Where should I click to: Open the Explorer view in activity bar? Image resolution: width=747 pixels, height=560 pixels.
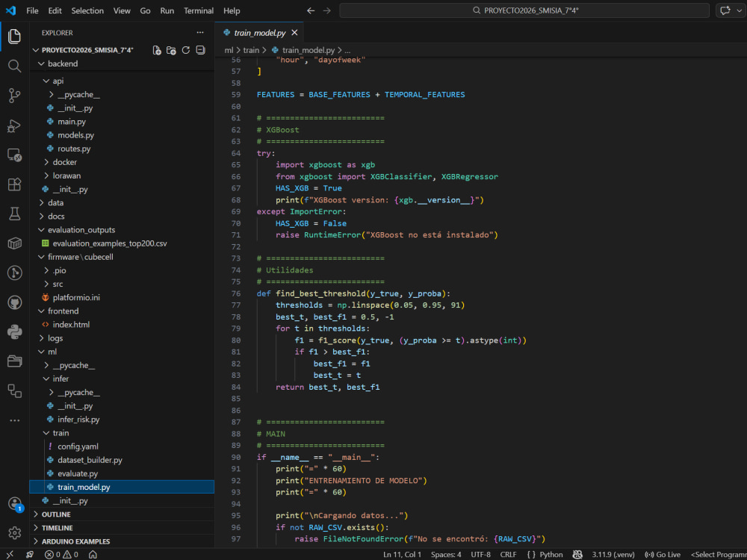point(14,36)
